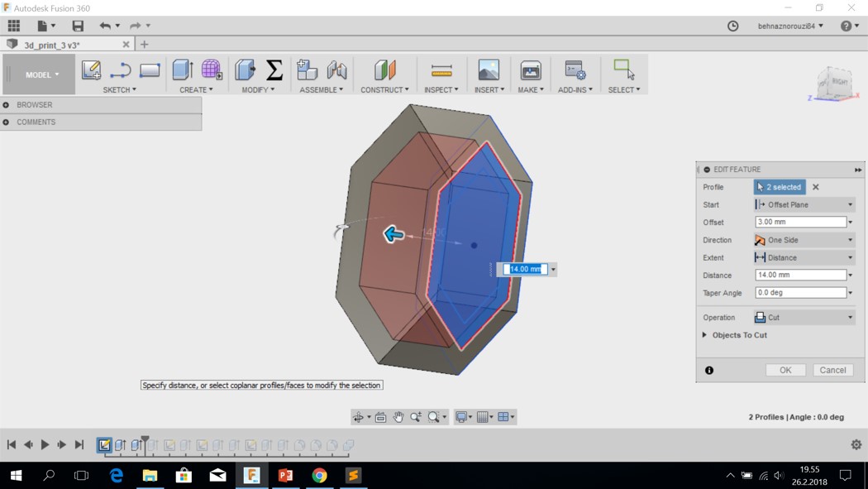Screen dimensions: 868x489
Task: Click the Taper Angle input field
Action: point(800,292)
